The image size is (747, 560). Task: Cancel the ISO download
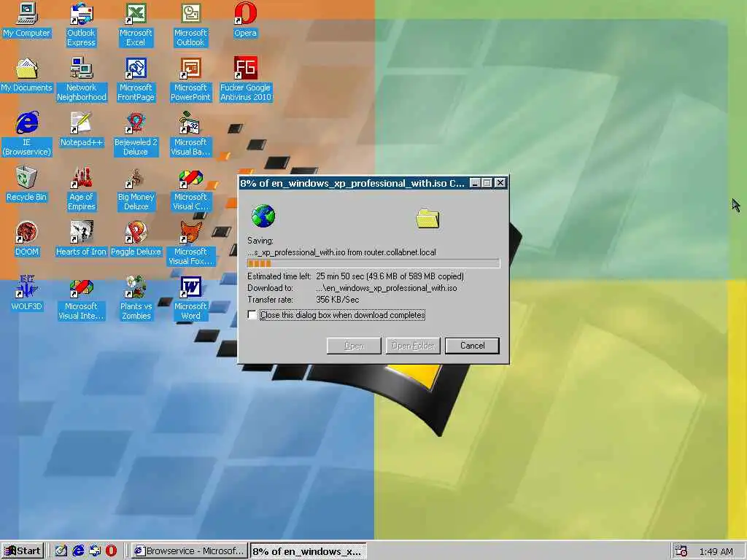(472, 346)
